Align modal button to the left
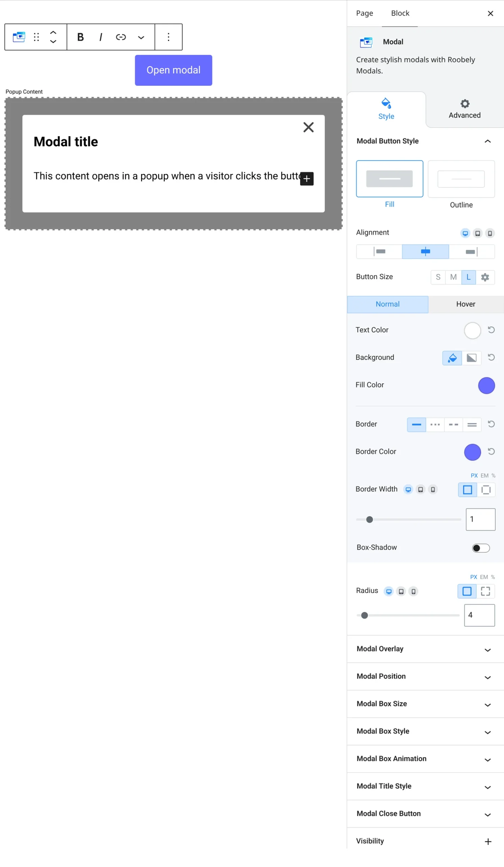This screenshot has width=504, height=867. pos(379,252)
